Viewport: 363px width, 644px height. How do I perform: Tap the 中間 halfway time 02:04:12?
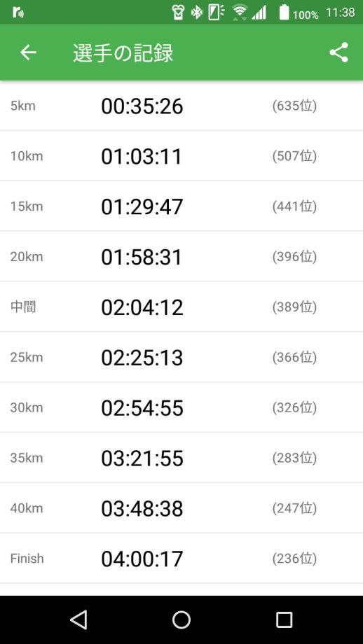click(x=142, y=307)
